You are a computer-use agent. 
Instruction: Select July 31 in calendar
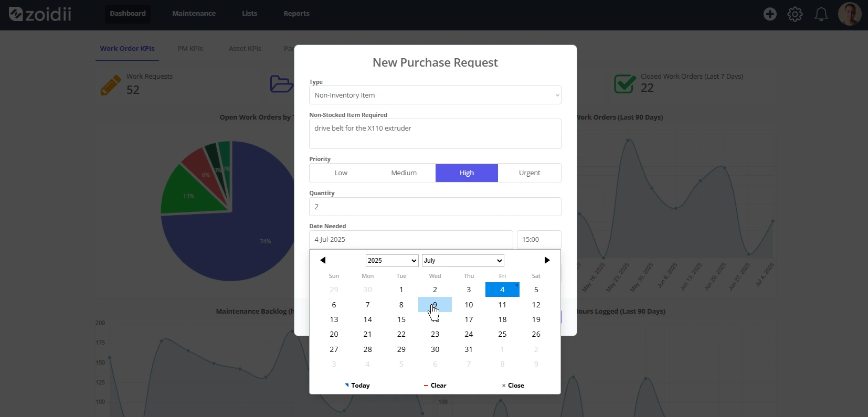[x=469, y=349]
